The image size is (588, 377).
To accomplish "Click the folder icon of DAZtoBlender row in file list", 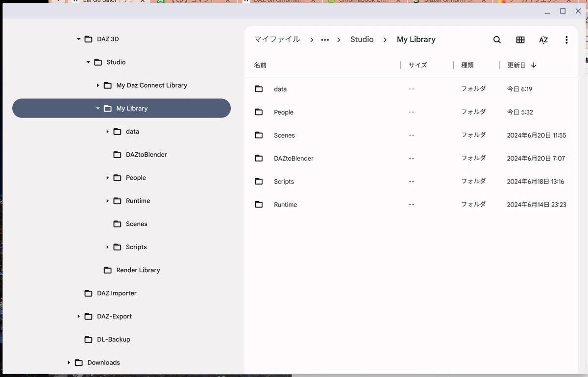I will pyautogui.click(x=259, y=158).
